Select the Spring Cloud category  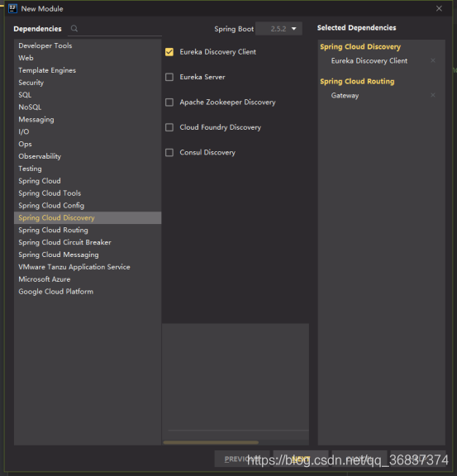(88, 181)
